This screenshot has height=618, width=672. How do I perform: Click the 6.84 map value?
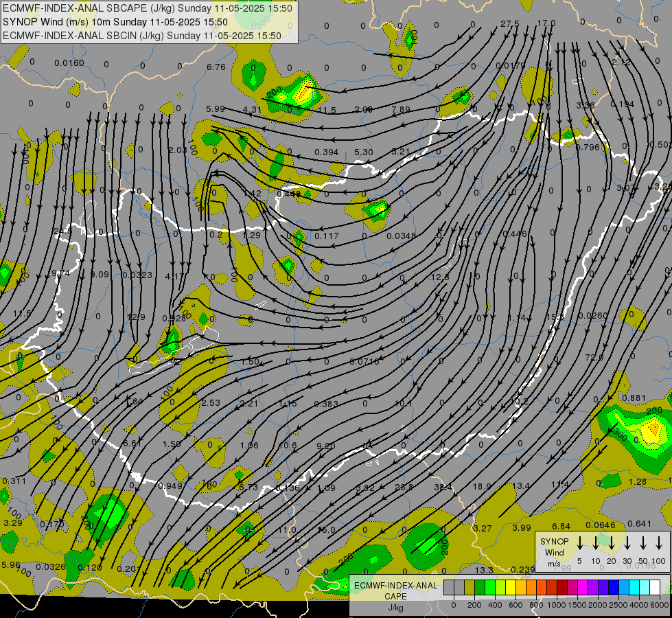[x=561, y=526]
